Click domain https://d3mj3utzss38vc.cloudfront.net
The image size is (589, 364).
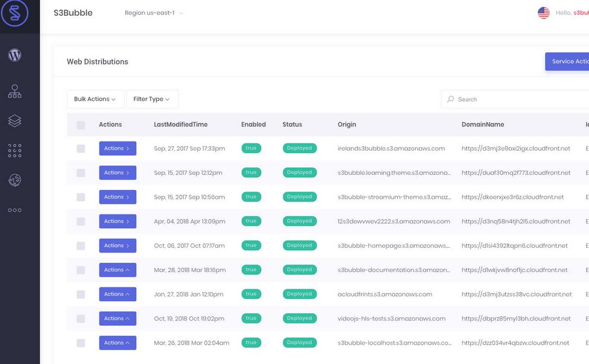point(517,294)
